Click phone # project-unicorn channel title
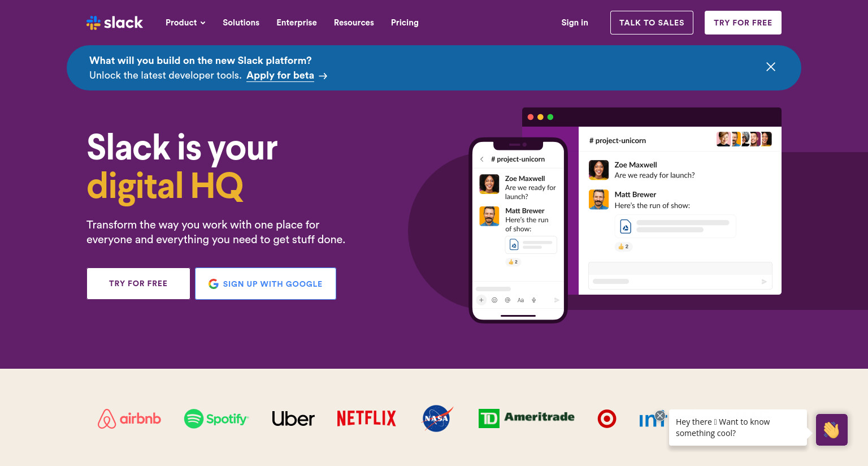868x466 pixels. pos(518,159)
